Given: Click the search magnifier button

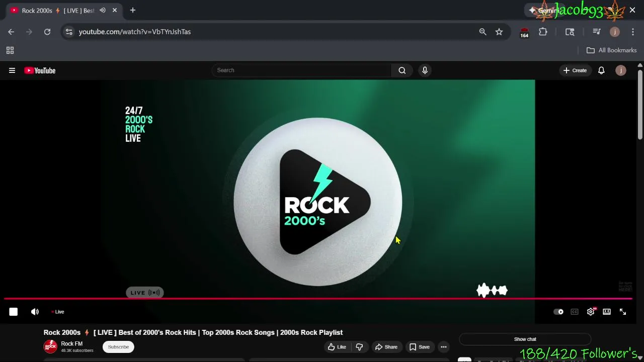Looking at the screenshot, I should point(402,70).
